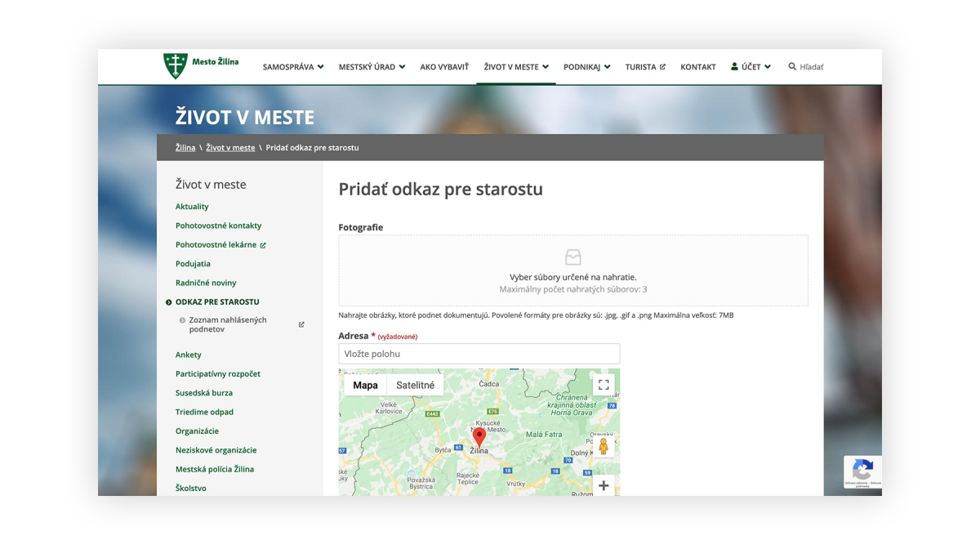Click the Žilina breadcrumb link
Screen dimensions: 980x545
tap(185, 148)
